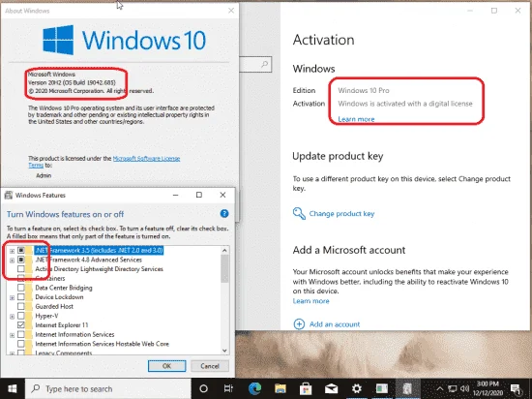The width and height of the screenshot is (532, 399).
Task: Click the Settings gear on the taskbar
Action: [x=357, y=388]
